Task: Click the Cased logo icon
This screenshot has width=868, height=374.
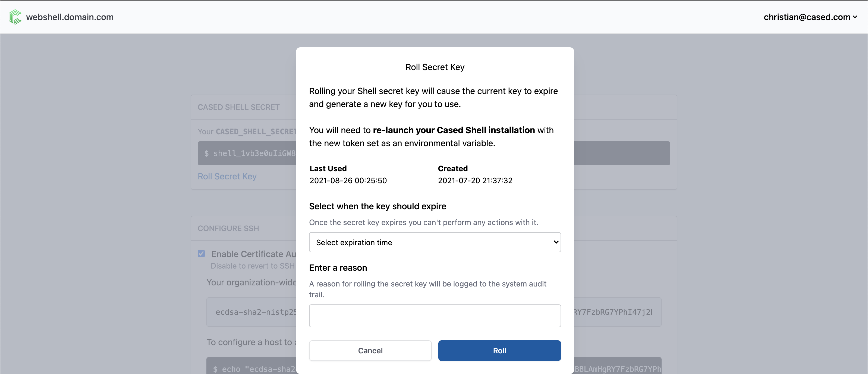Action: coord(15,17)
